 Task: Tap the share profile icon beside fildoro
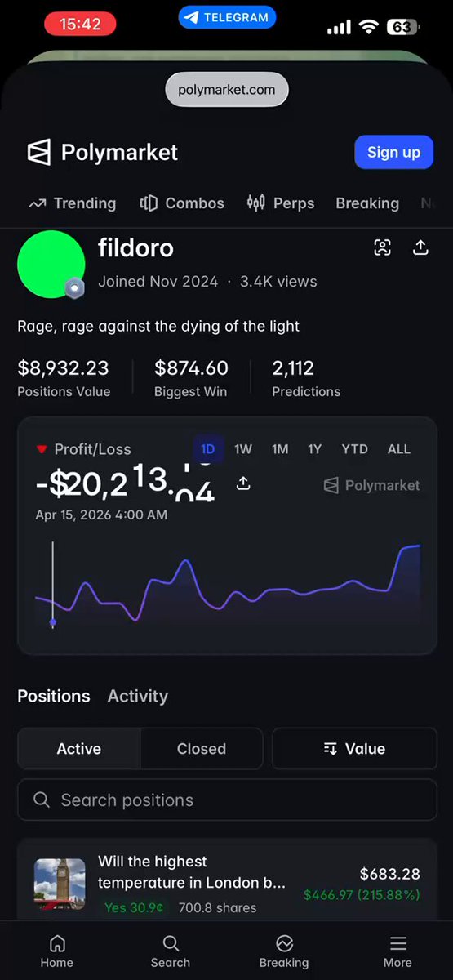click(420, 247)
